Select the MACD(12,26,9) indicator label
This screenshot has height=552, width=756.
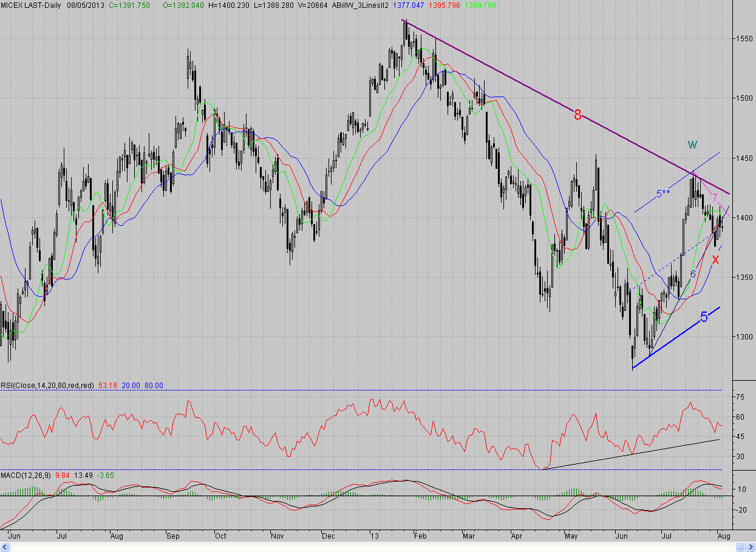[x=26, y=474]
